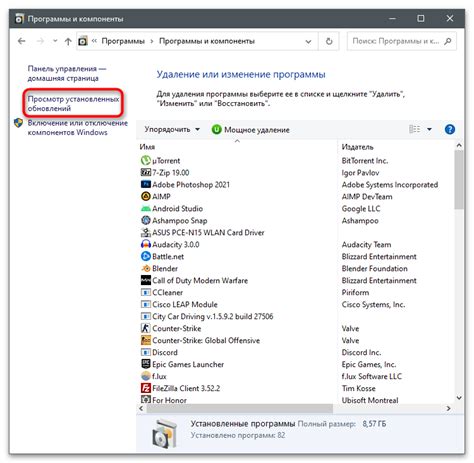The image size is (474, 463).
Task: Click the publisher cell Cisco Systems, Inc.
Action: click(373, 305)
